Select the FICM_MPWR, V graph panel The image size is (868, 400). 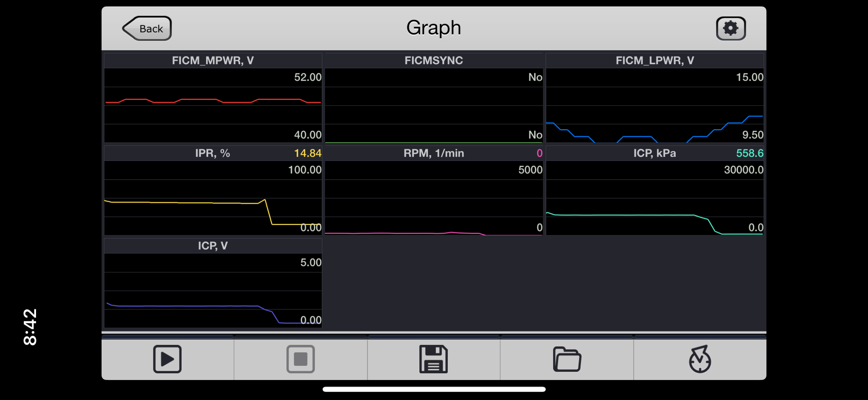pos(212,60)
